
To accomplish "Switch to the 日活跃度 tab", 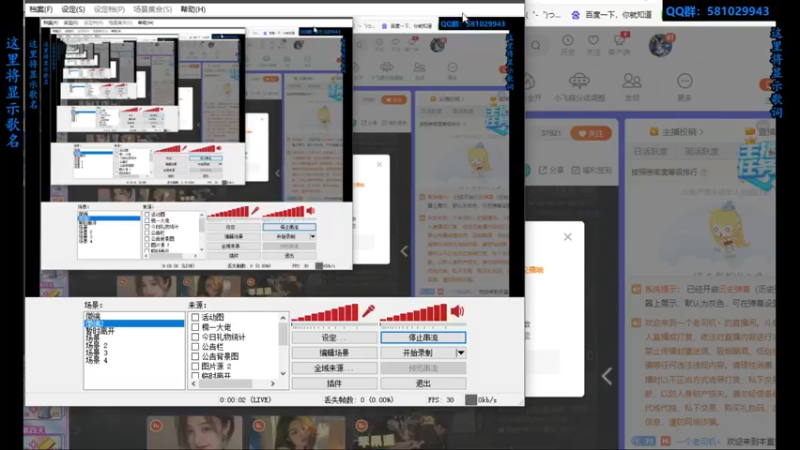I will [x=651, y=152].
